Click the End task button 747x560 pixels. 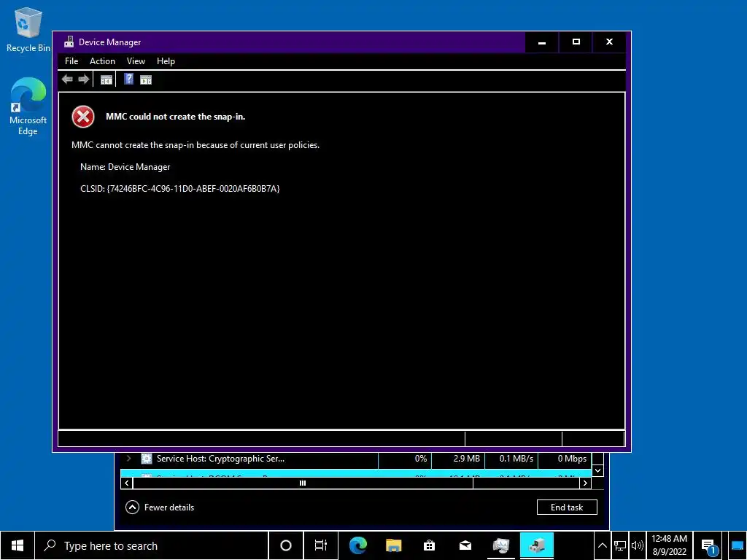point(567,507)
